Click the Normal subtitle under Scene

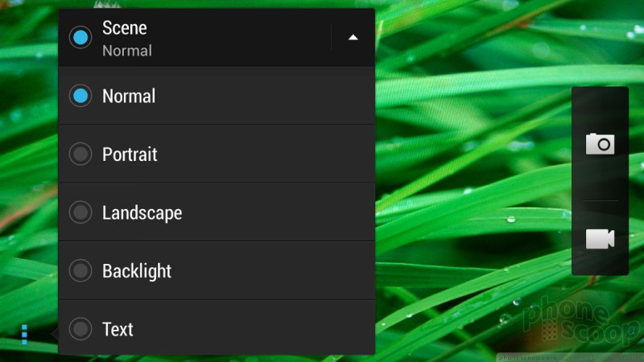[x=127, y=51]
